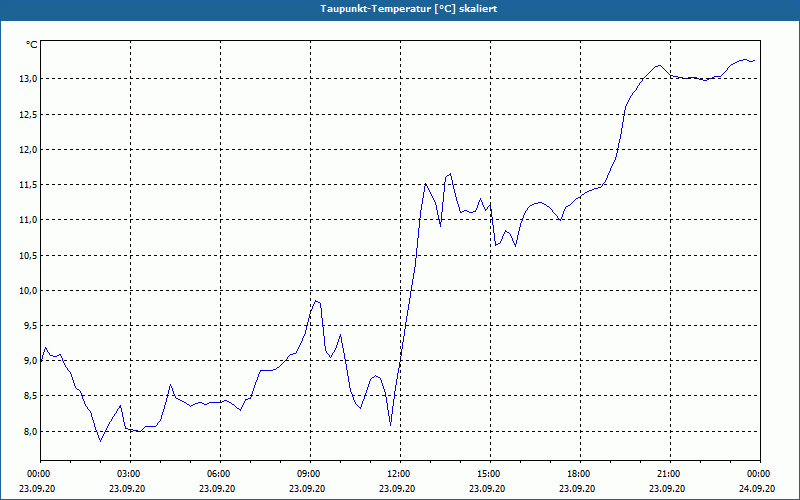Select the 06:00 time label
Viewport: 800px width, 500px height.
click(220, 474)
